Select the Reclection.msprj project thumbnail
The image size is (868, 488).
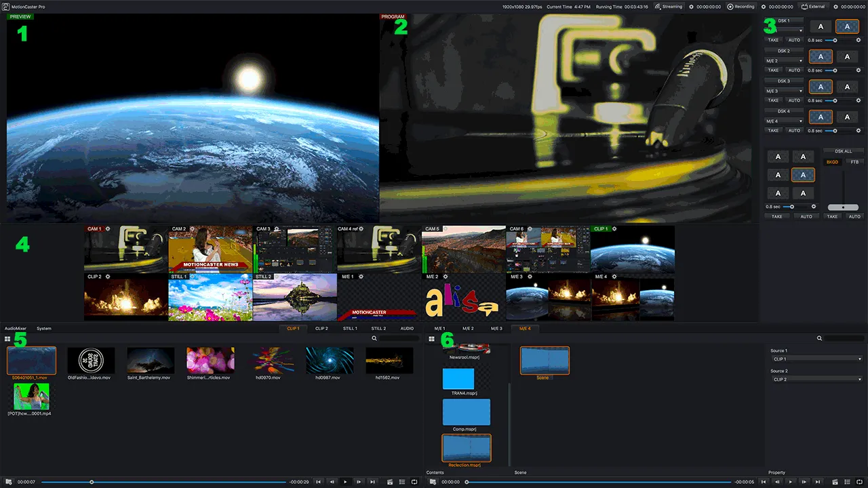[x=467, y=447]
